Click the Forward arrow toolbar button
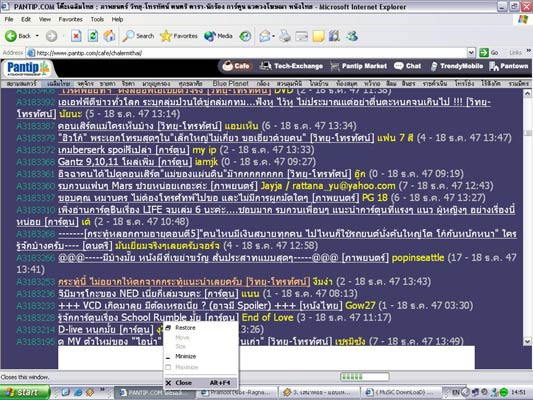The image size is (533, 400). [x=51, y=36]
